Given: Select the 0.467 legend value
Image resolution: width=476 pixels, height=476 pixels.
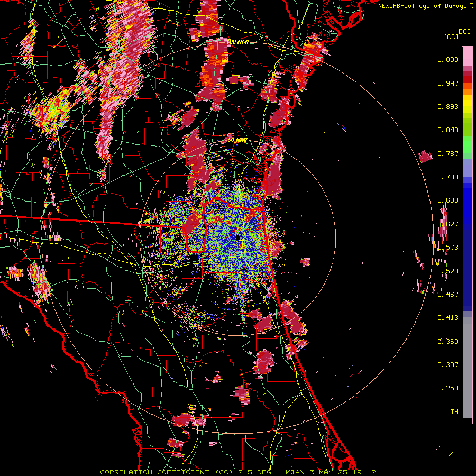Looking at the screenshot, I should tap(448, 294).
